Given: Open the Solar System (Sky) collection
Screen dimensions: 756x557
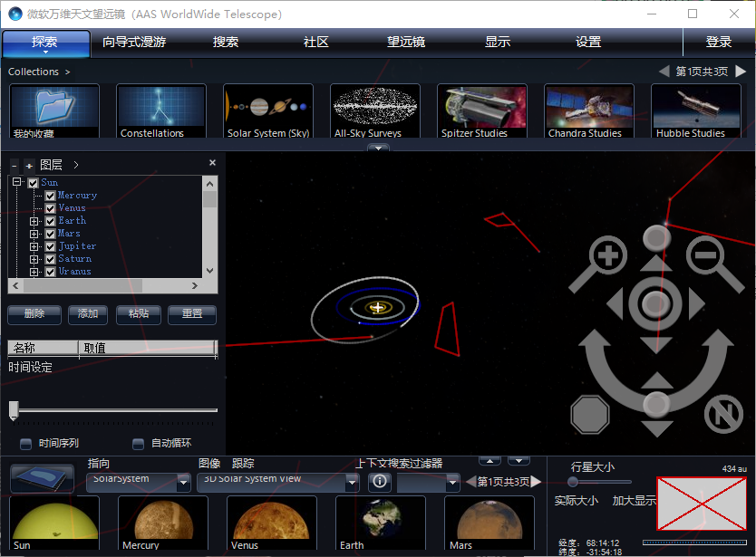Looking at the screenshot, I should (268, 111).
